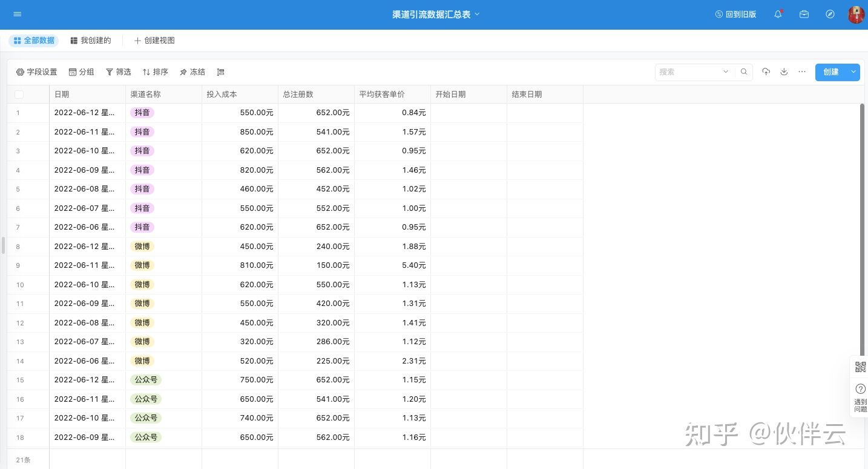Screen dimensions: 868x469
Task: Open the 筛选 filter option
Action: [x=118, y=72]
